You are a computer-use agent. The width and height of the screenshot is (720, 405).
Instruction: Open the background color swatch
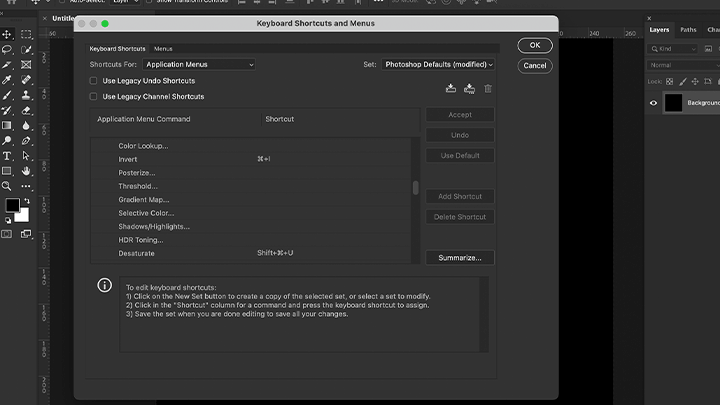(x=23, y=216)
